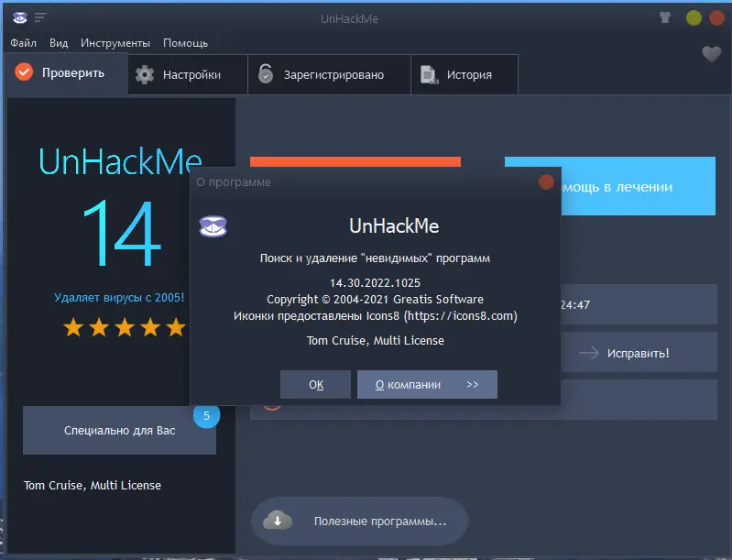Click the time field ending 24:47
The height and width of the screenshot is (560, 732).
[639, 304]
